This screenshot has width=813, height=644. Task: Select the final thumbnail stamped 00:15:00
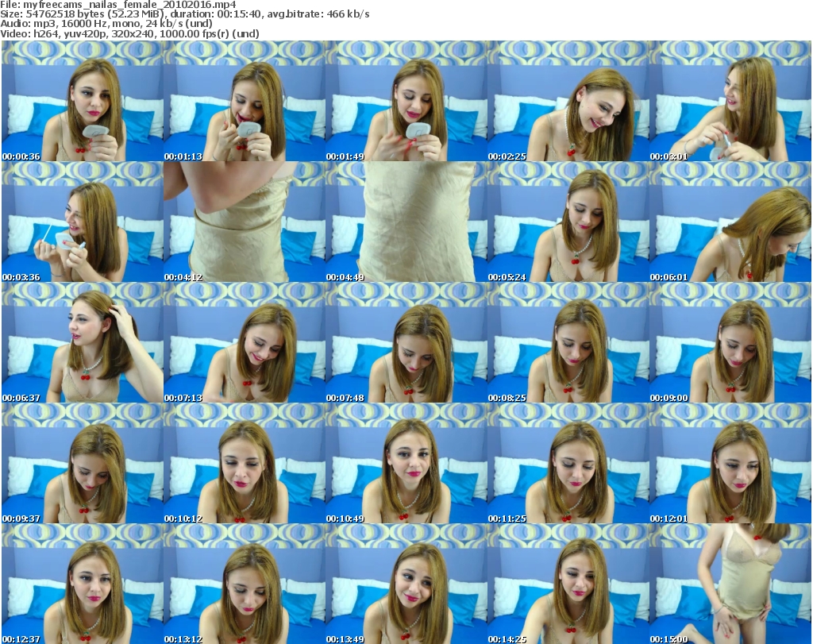point(730,584)
